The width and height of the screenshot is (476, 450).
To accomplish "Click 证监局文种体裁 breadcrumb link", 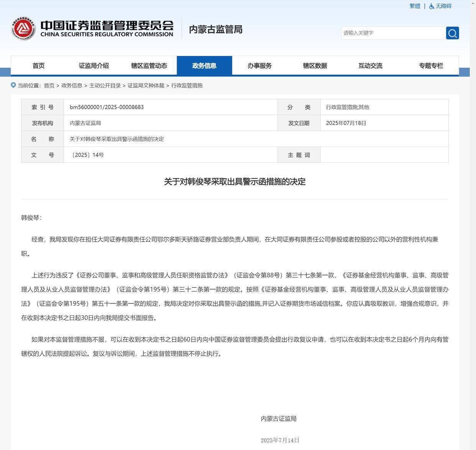I will 146,85.
